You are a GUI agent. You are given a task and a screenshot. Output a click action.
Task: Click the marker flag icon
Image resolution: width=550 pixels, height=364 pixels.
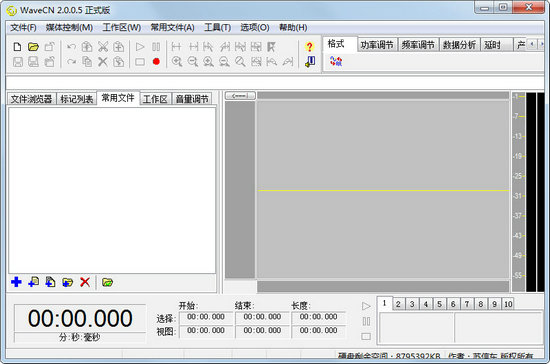(x=271, y=47)
